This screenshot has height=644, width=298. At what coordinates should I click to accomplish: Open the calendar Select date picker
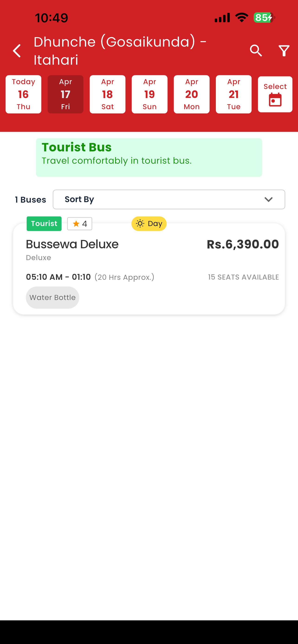coord(275,94)
